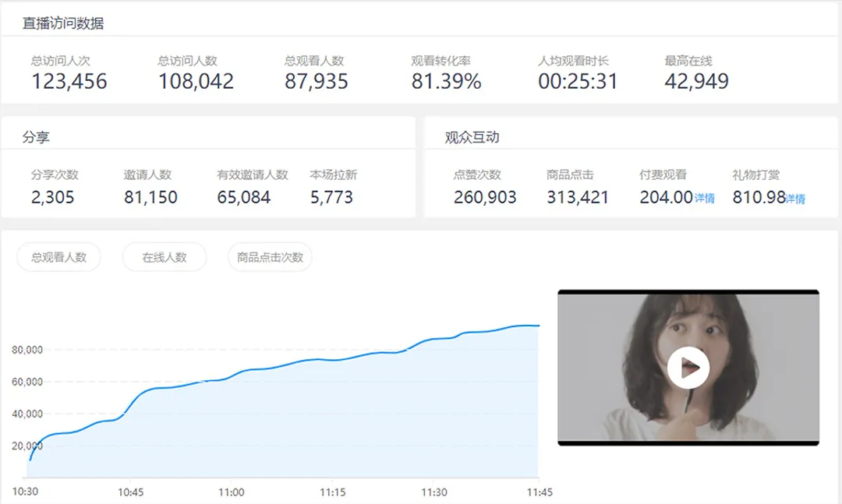Select the 总访问人数 figure 108,042
Image resolution: width=842 pixels, height=504 pixels.
196,81
